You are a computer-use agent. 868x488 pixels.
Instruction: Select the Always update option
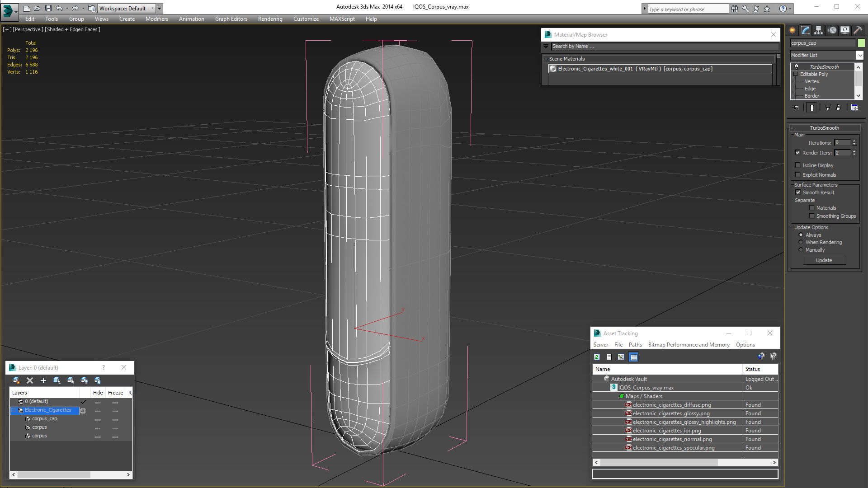pos(801,235)
